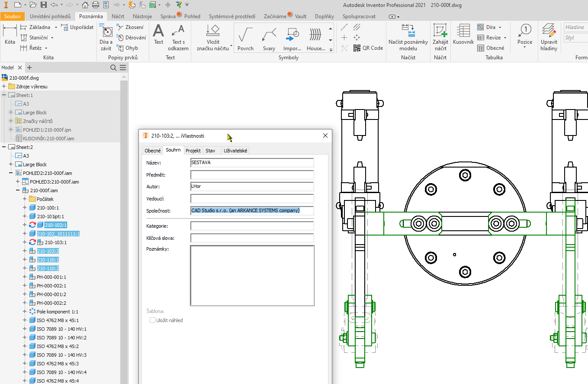
Task: Click Načíst poznámky modelu
Action: coord(408,41)
